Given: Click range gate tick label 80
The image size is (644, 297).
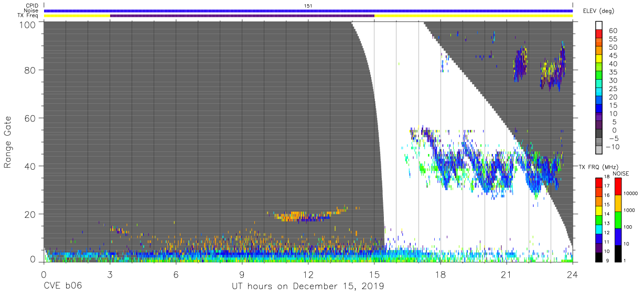Looking at the screenshot, I should point(31,70).
